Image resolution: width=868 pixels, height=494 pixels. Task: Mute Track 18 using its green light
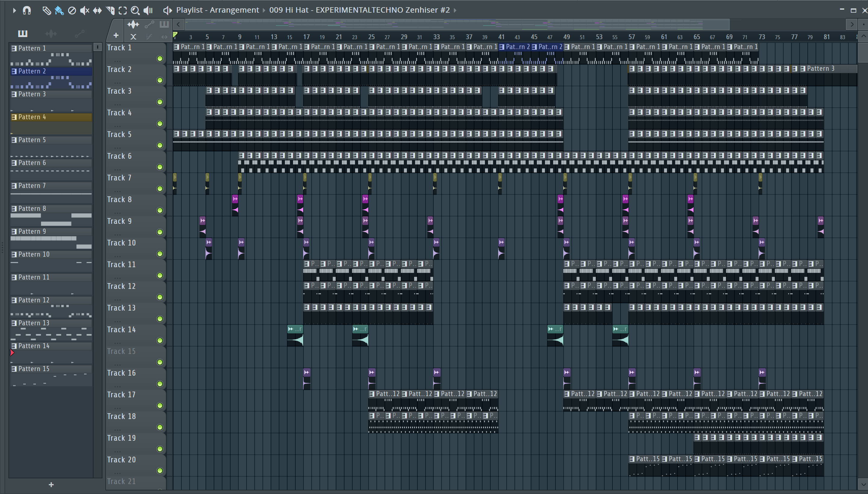click(159, 427)
